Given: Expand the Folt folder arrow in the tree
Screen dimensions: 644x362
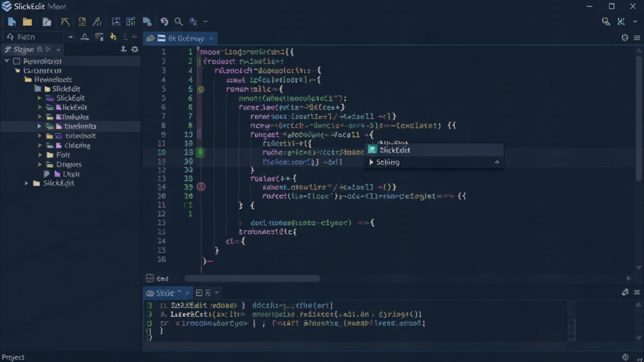Looking at the screenshot, I should (x=40, y=155).
